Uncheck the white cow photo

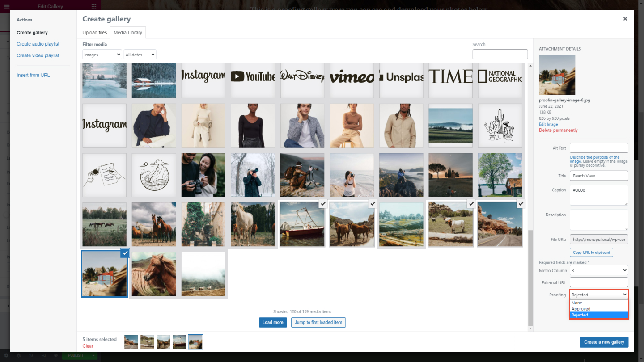click(x=471, y=204)
